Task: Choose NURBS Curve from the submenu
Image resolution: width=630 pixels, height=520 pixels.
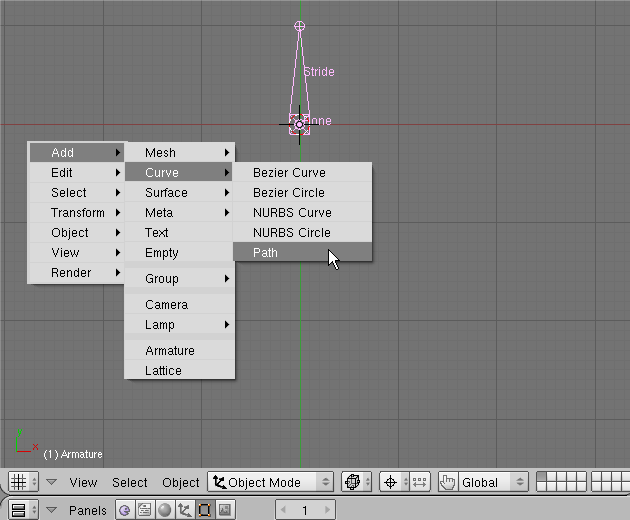Action: [x=303, y=212]
